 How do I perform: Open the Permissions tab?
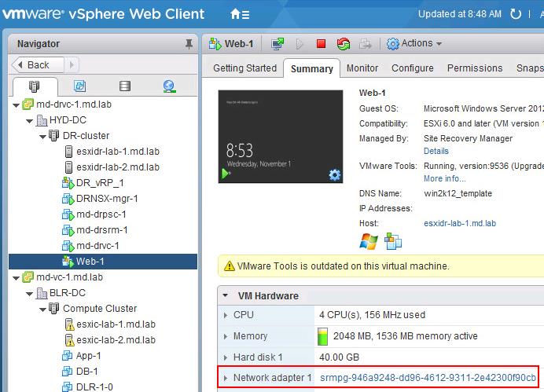(475, 68)
